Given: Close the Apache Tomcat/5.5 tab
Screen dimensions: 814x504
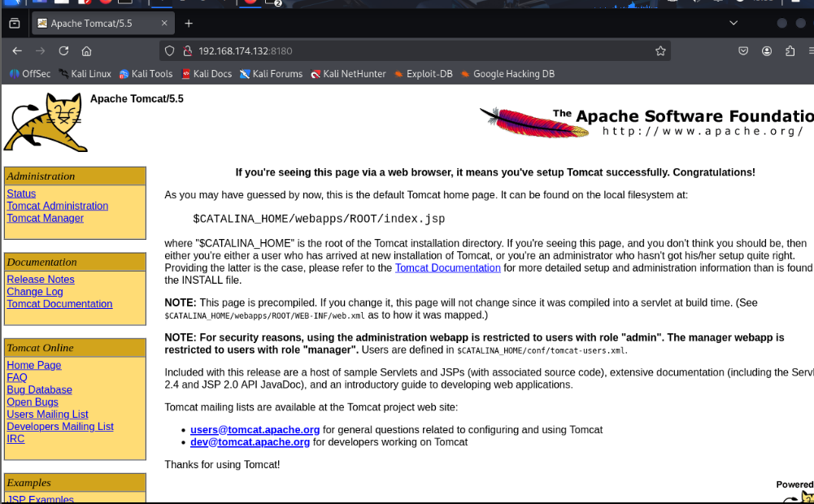Looking at the screenshot, I should (x=164, y=24).
